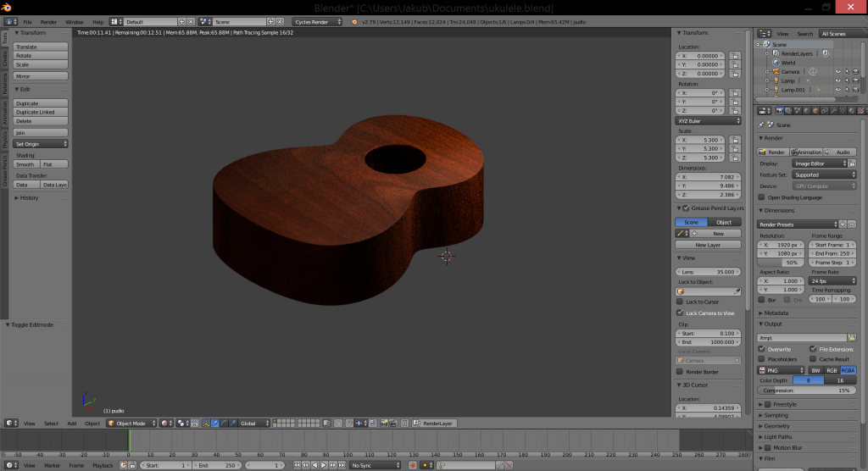Screen dimensions: 868x471
Task: Click the Duplicate Linked button
Action: pos(41,113)
